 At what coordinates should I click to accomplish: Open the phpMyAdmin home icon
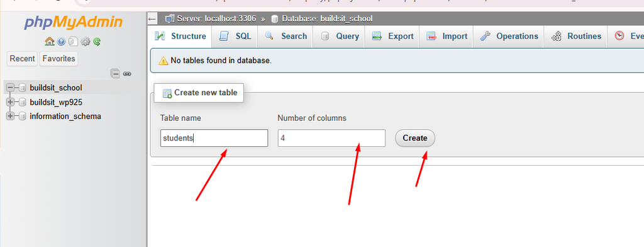(49, 42)
